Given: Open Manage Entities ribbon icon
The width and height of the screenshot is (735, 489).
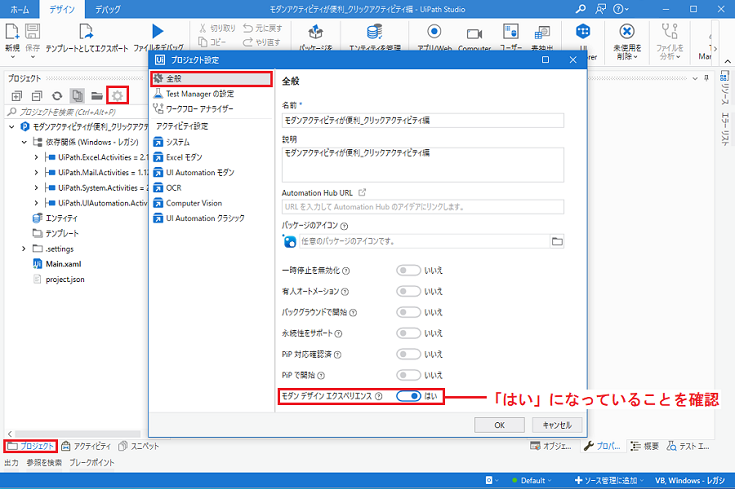Looking at the screenshot, I should (374, 32).
